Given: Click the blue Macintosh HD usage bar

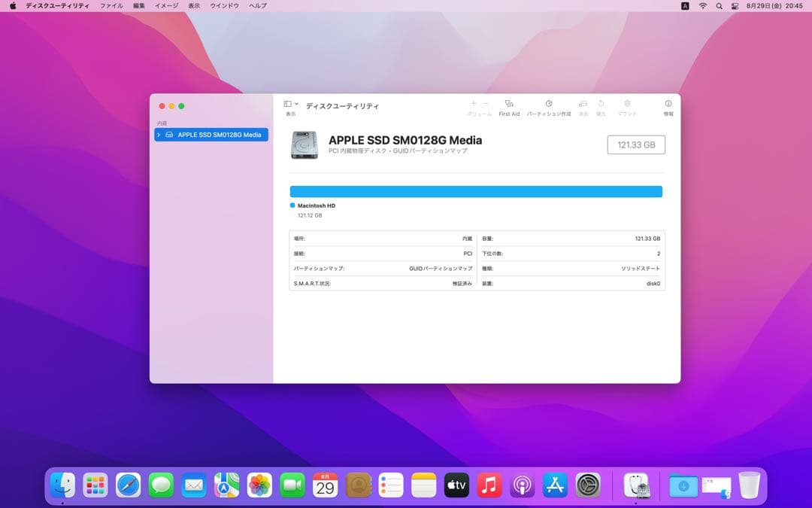Looking at the screenshot, I should (x=476, y=191).
